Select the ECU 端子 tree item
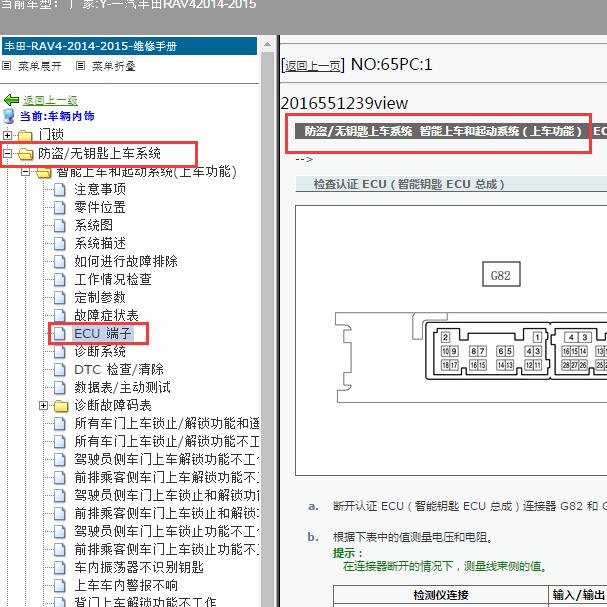 coord(103,333)
